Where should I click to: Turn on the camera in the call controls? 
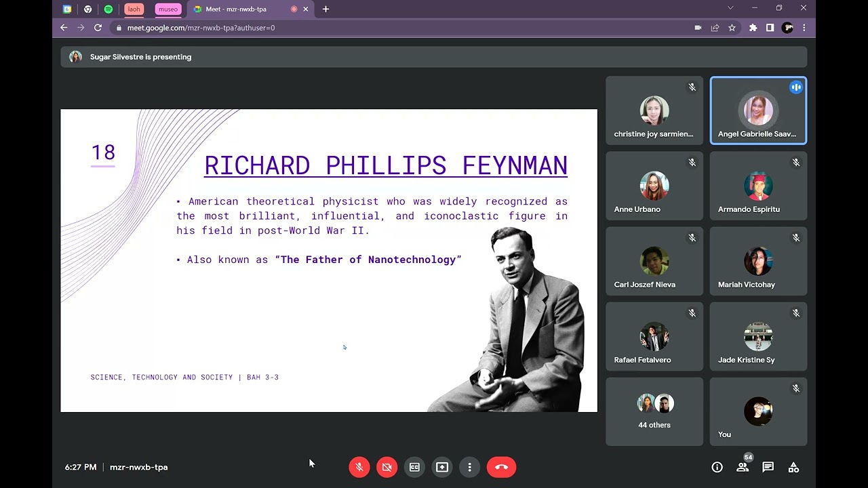(x=387, y=467)
